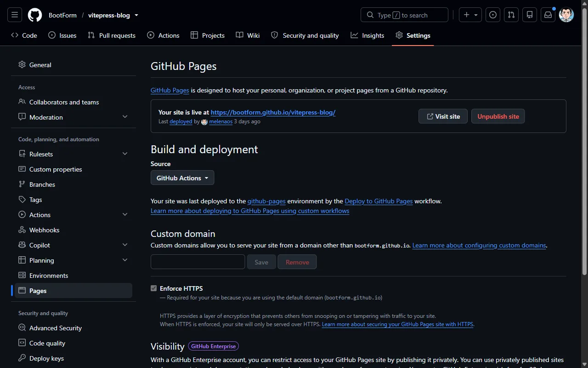Expand the Actions sidebar section chevron

point(125,215)
